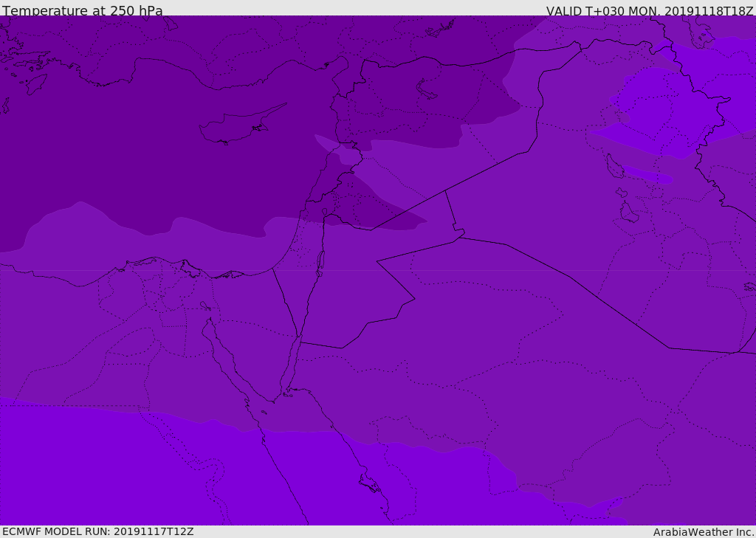Image resolution: width=756 pixels, height=538 pixels.
Task: Click Lake Urmia near the top-right corner
Action: tap(703, 38)
